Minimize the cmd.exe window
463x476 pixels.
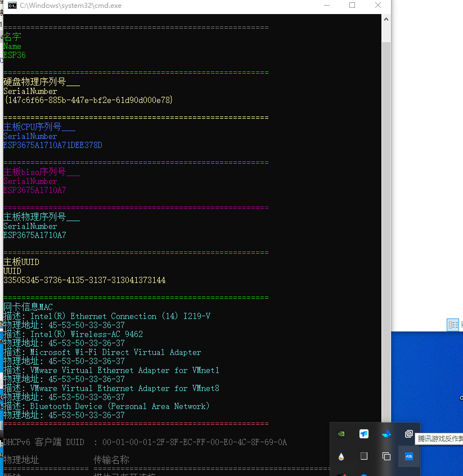[327, 6]
